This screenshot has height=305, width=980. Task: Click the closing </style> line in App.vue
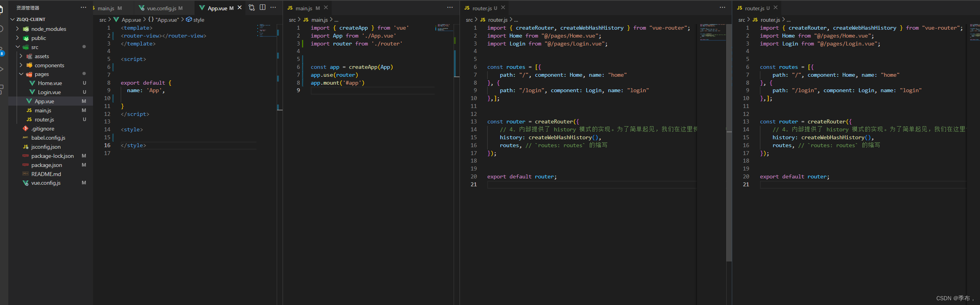133,145
